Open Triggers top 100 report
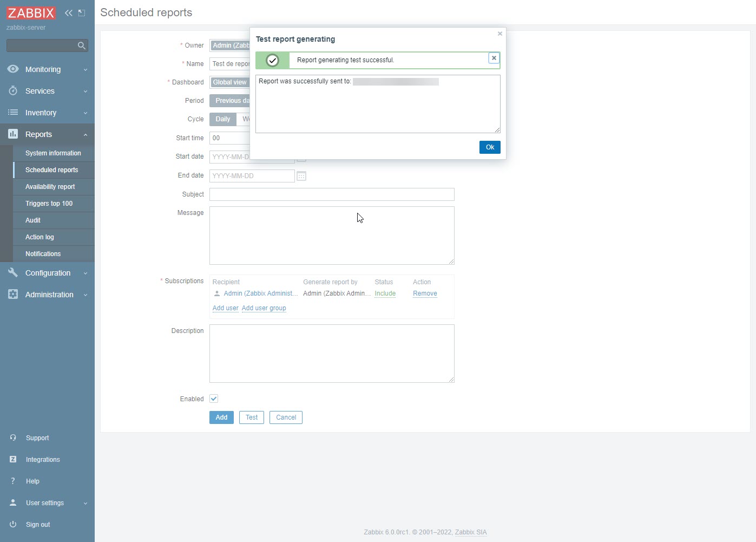 click(x=49, y=204)
